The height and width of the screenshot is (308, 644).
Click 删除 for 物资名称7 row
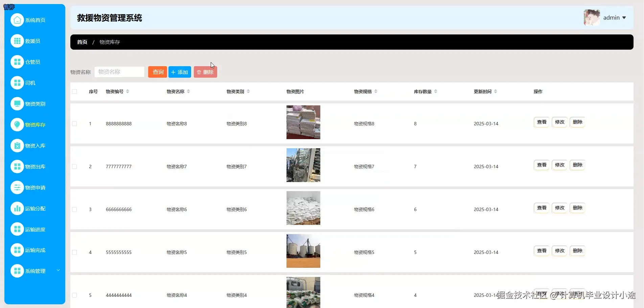point(577,165)
